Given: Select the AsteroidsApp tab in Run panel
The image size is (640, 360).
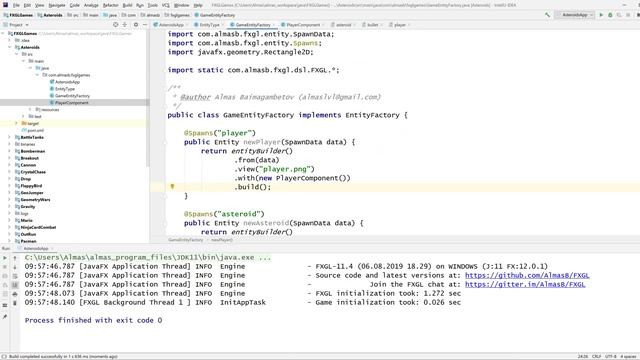Looking at the screenshot, I should coord(35,249).
